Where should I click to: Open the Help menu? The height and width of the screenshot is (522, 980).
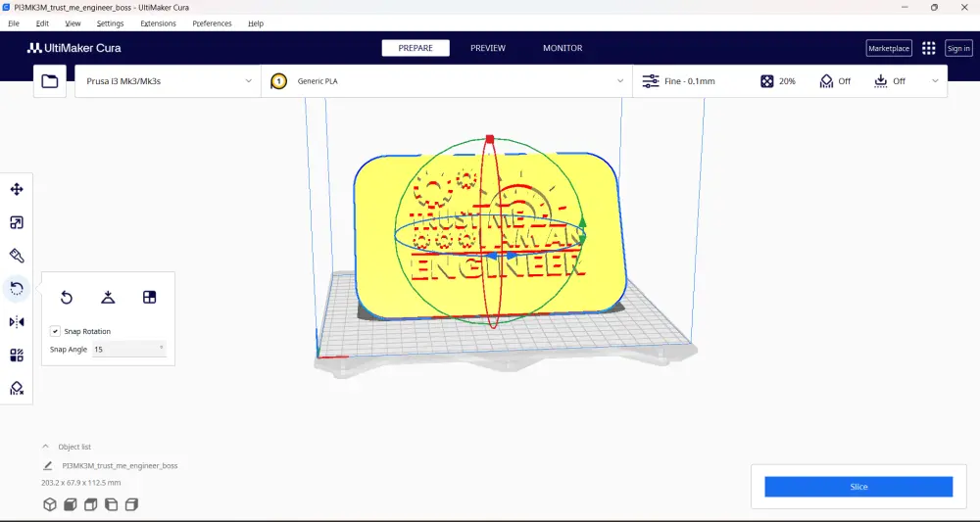click(x=256, y=24)
